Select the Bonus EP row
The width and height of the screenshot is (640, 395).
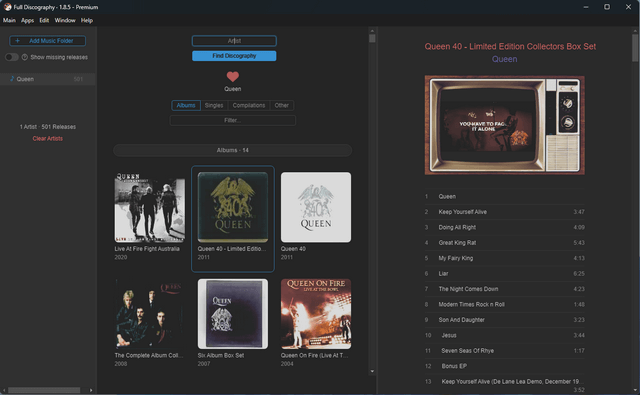504,366
